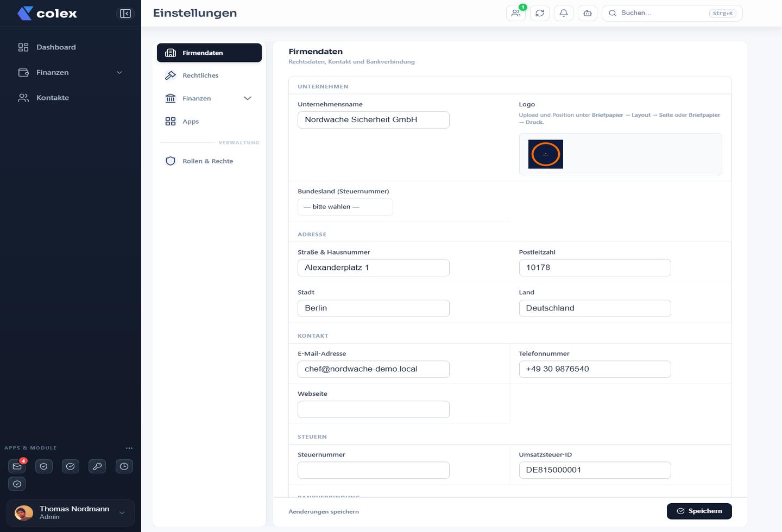Expand Finanzen chevron in settings navigation
The width and height of the screenshot is (782, 532).
tap(248, 98)
